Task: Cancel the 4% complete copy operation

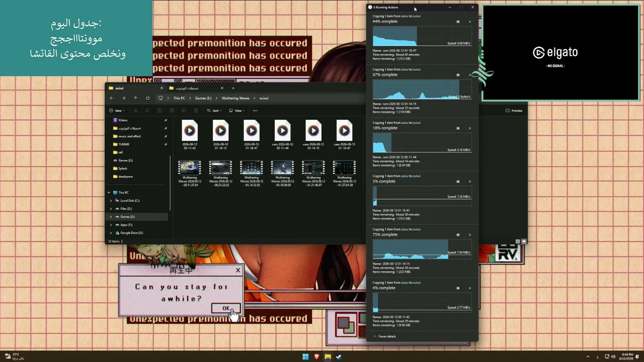Action: 470,288
